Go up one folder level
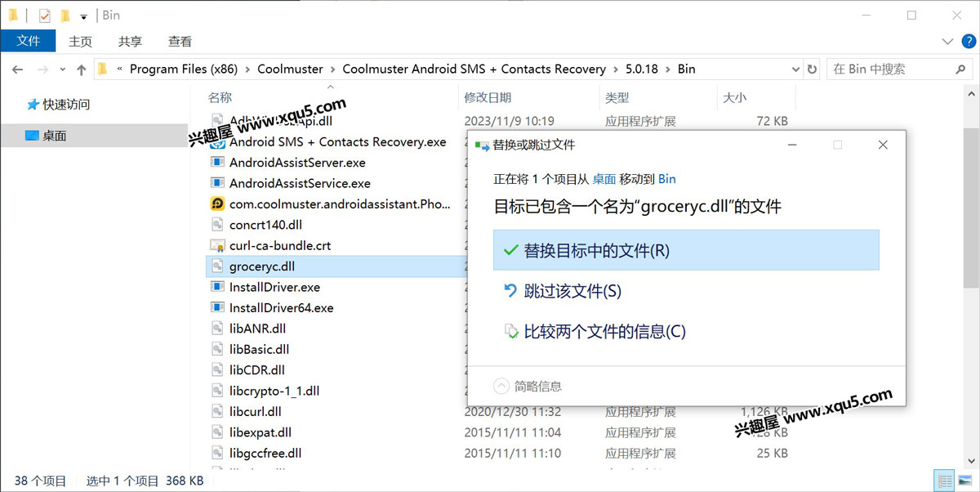 [x=81, y=69]
